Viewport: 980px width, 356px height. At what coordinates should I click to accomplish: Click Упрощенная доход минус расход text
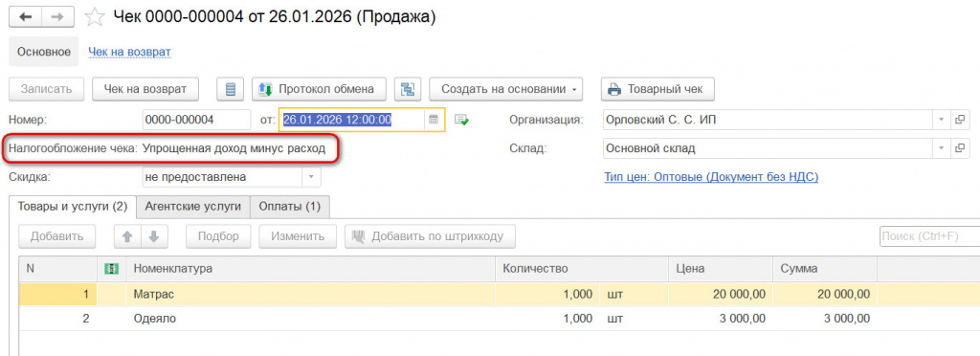234,149
